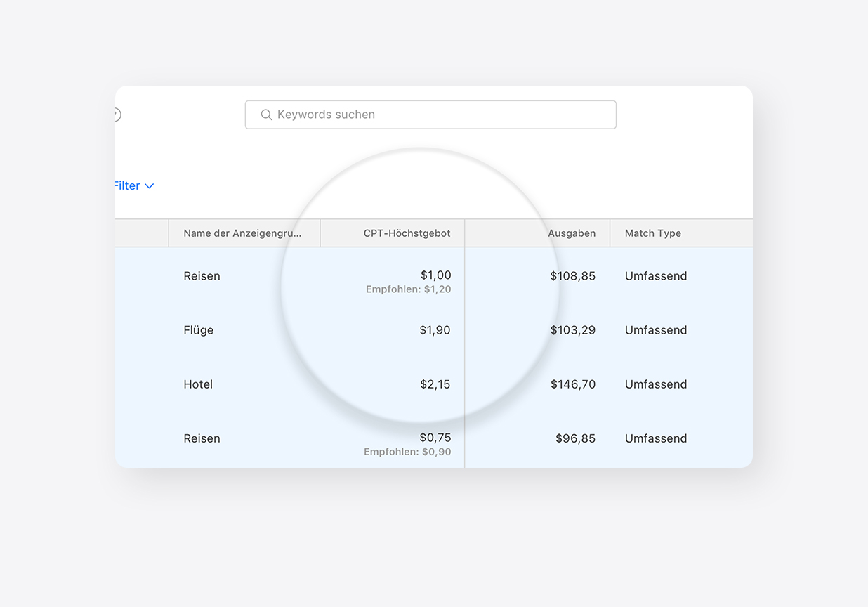
Task: Click the help icon near the top left
Action: pos(114,114)
